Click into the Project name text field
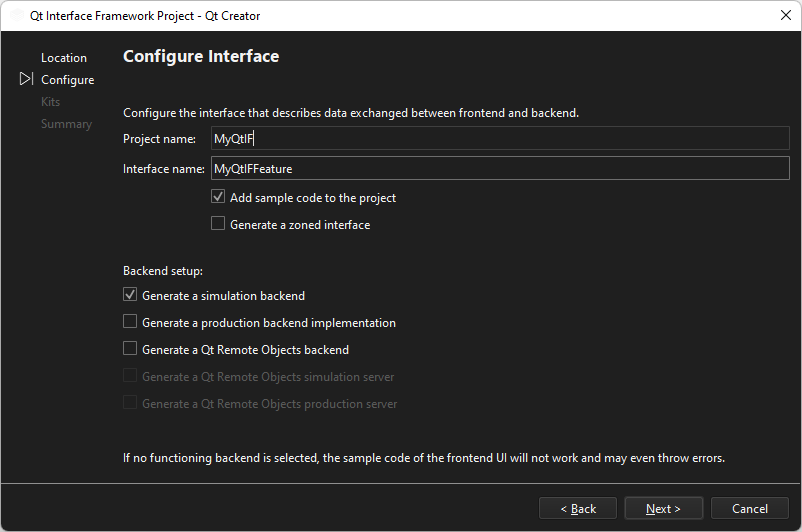802x532 pixels. point(500,139)
